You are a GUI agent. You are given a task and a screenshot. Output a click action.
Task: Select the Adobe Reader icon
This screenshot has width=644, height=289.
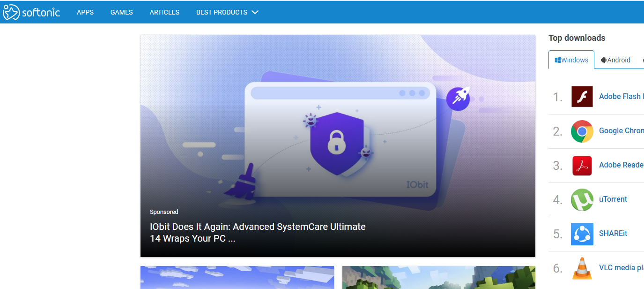click(582, 166)
